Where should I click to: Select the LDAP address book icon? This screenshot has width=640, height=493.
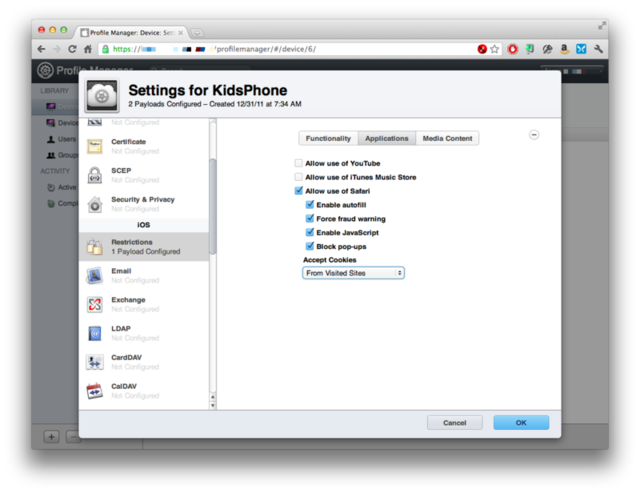click(95, 333)
